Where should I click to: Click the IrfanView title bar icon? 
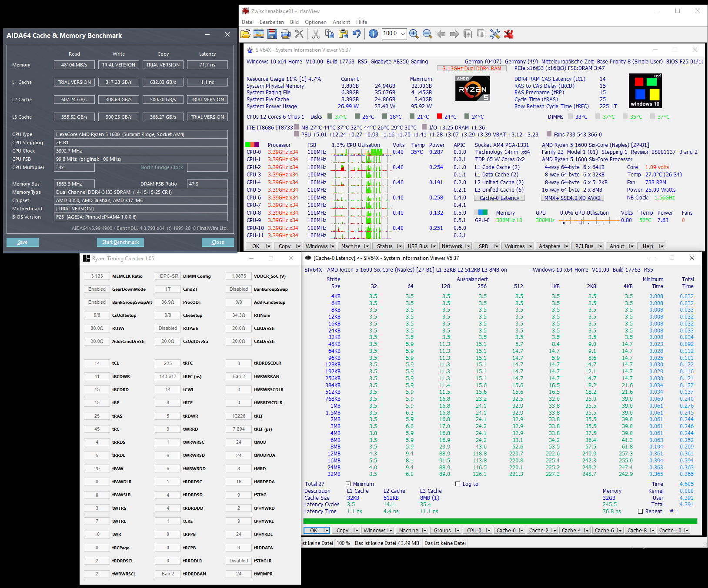(246, 11)
